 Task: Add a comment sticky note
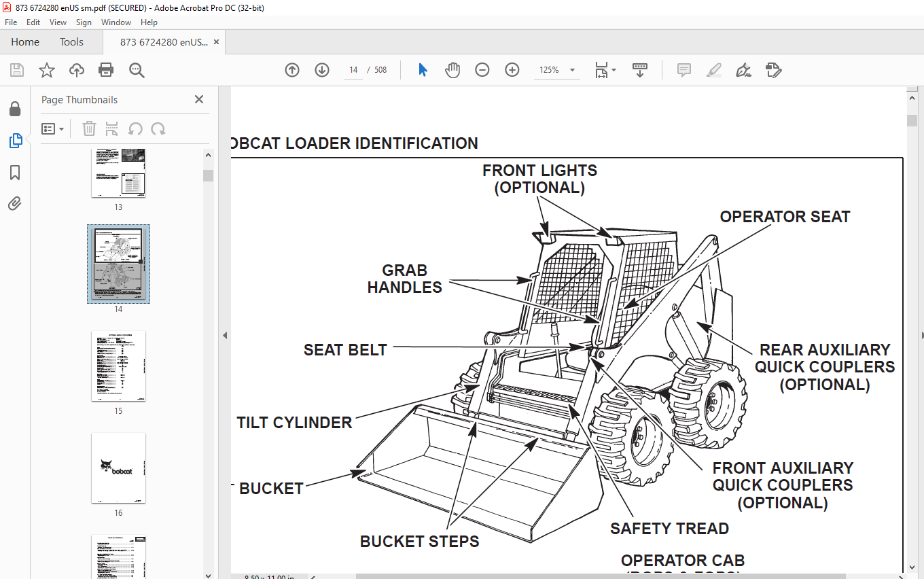click(x=684, y=70)
